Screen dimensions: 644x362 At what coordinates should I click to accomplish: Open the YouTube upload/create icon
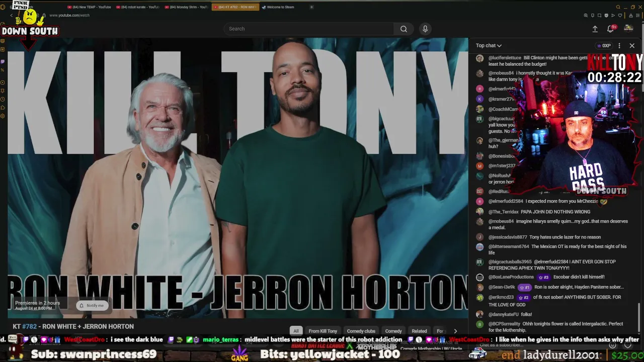tap(595, 29)
